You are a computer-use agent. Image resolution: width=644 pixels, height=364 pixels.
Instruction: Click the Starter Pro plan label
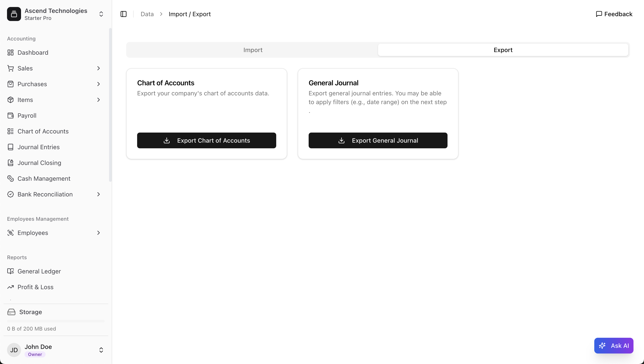click(x=38, y=18)
